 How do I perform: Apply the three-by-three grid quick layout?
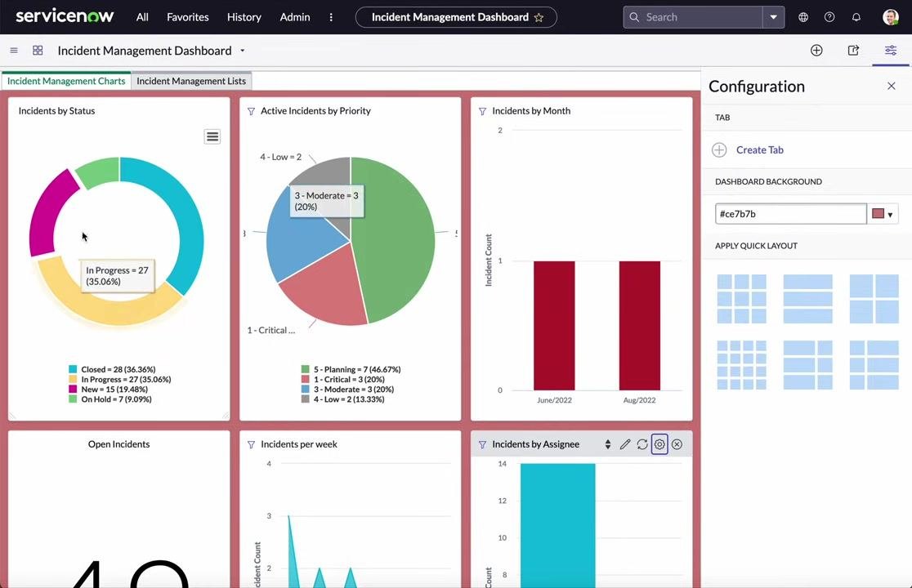click(741, 299)
